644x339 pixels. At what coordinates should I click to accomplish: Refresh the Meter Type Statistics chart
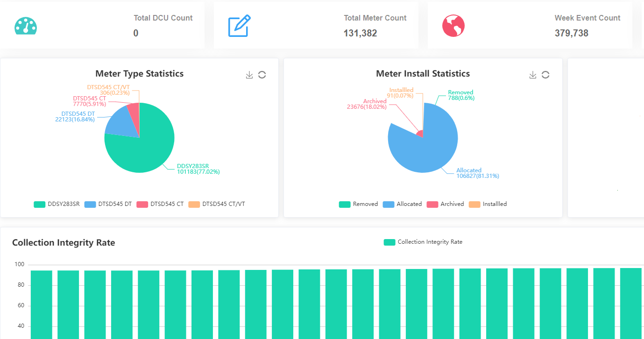click(x=262, y=75)
